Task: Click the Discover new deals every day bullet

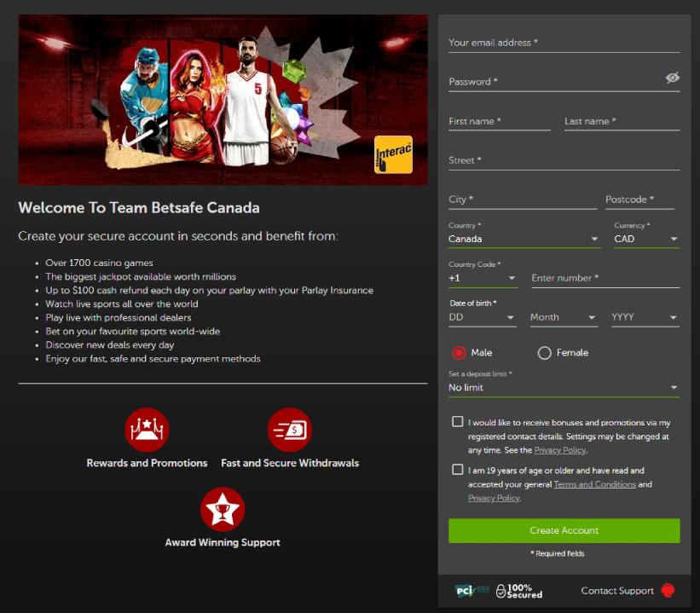Action: coord(110,345)
